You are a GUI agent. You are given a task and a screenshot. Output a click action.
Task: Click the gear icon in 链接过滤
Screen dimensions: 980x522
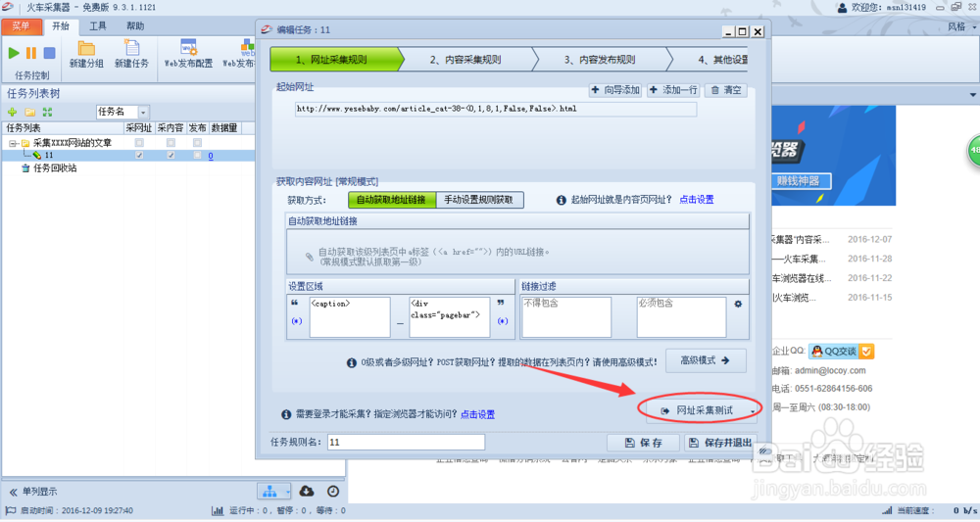coord(738,304)
